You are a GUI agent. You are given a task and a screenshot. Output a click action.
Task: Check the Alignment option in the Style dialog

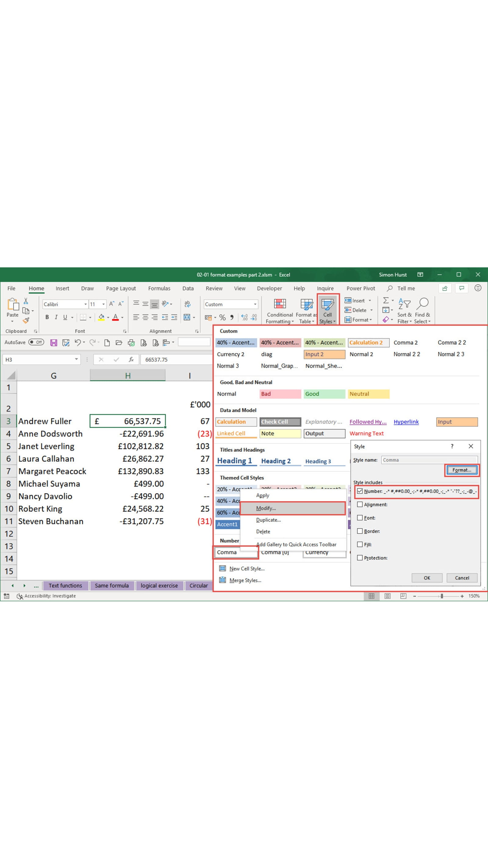click(360, 505)
